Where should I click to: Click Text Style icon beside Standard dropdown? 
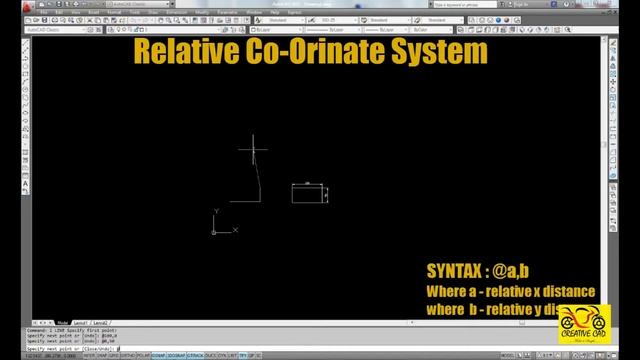(x=258, y=20)
